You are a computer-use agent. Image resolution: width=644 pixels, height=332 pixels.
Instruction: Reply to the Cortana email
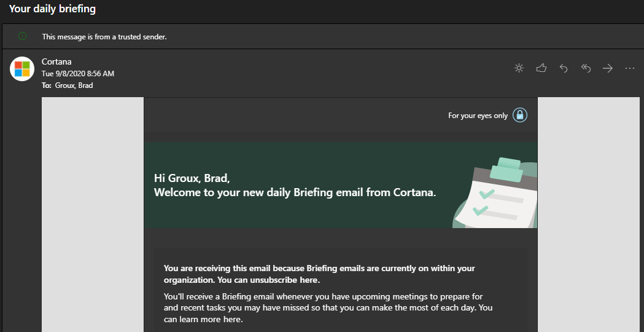(564, 68)
